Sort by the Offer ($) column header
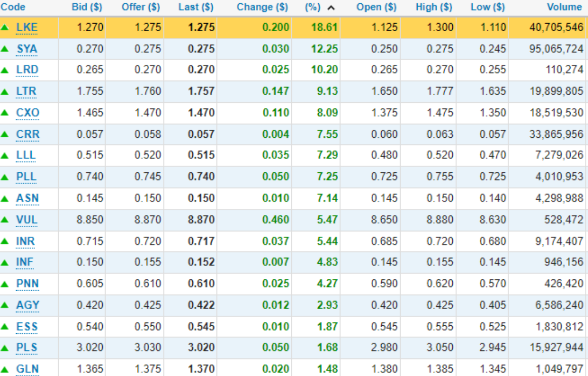 click(141, 7)
